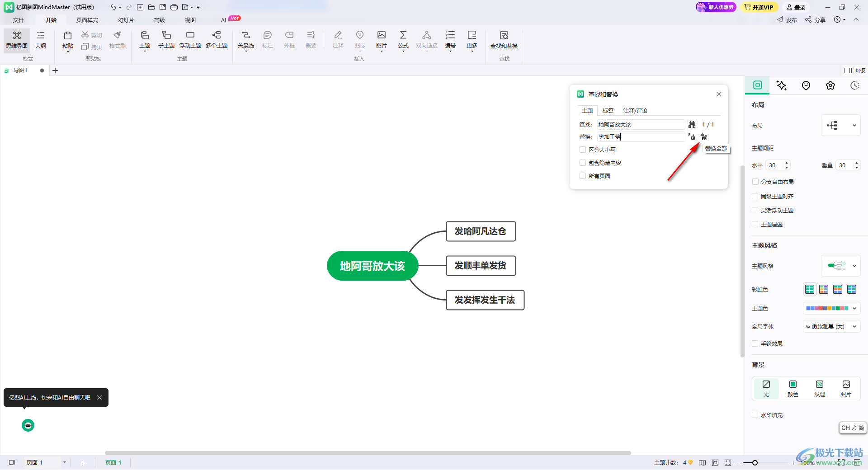
Task: Add a Note (注释) from ribbon
Action: click(338, 40)
